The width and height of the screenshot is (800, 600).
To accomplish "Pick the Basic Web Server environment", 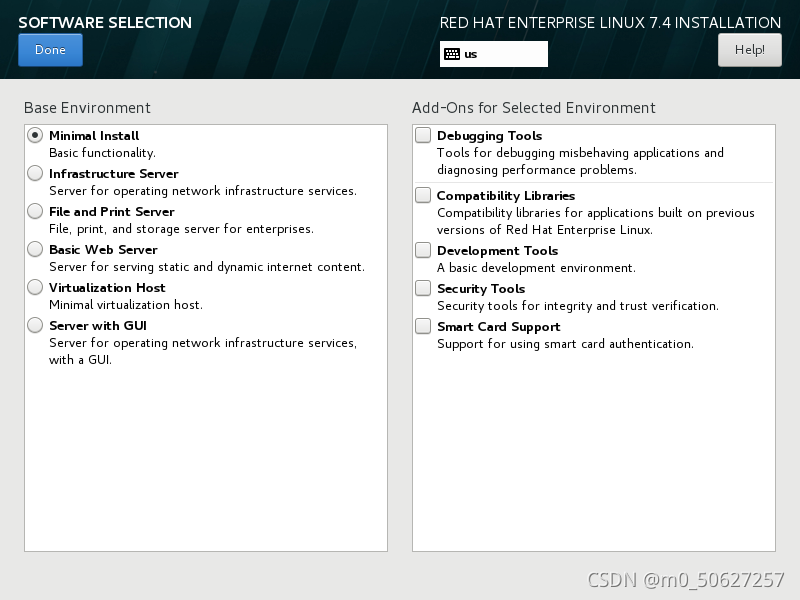I will click(x=35, y=249).
